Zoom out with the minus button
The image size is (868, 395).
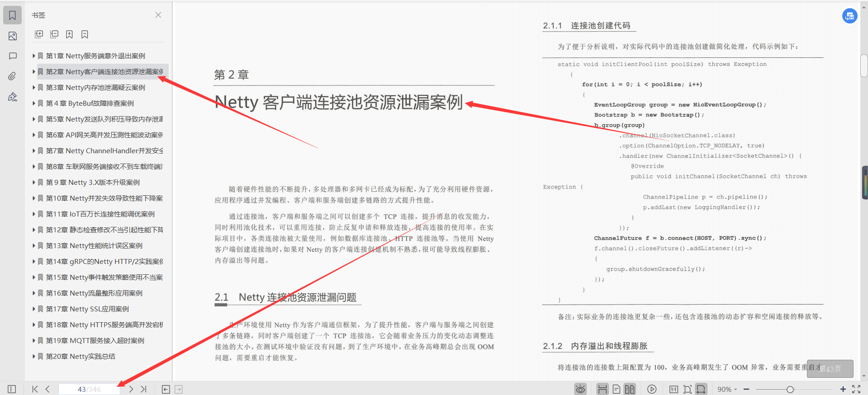(x=746, y=389)
